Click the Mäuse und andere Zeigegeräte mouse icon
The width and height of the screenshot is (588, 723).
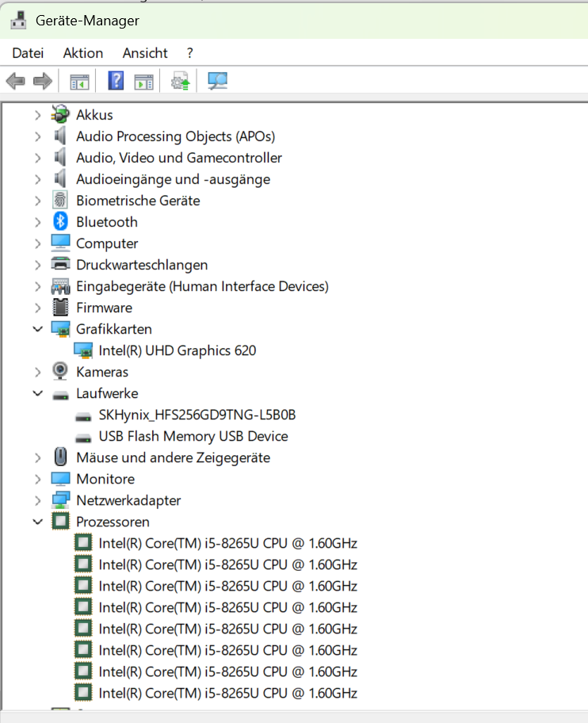pos(60,457)
